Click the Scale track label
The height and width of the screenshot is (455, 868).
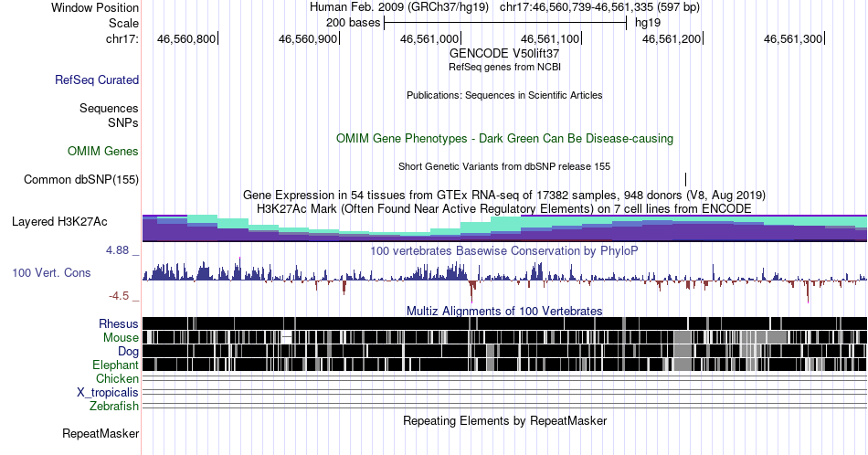[x=123, y=23]
